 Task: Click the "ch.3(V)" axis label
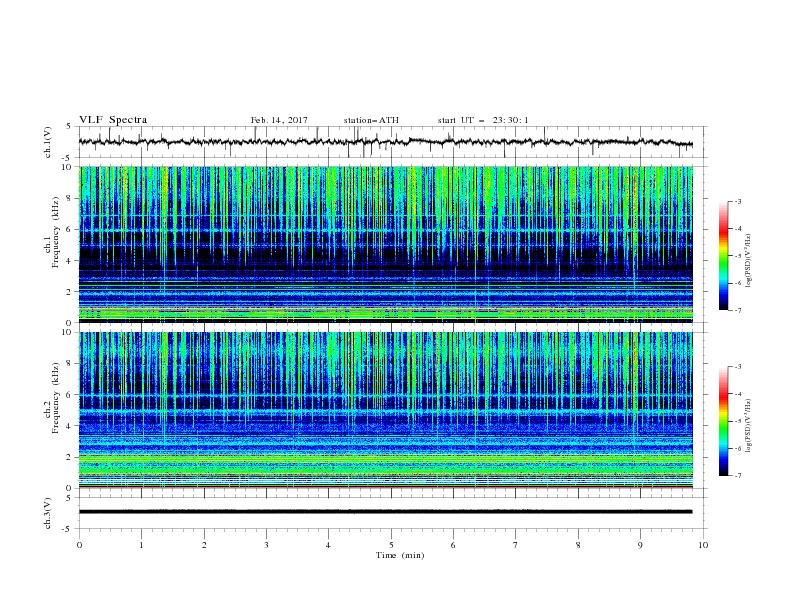point(48,513)
